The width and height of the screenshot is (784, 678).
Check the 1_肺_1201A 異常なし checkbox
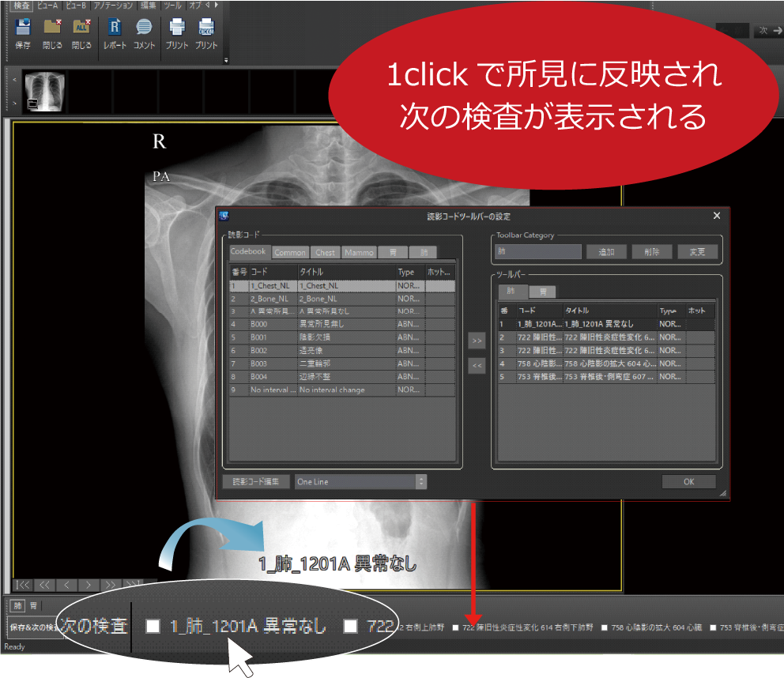click(x=150, y=624)
